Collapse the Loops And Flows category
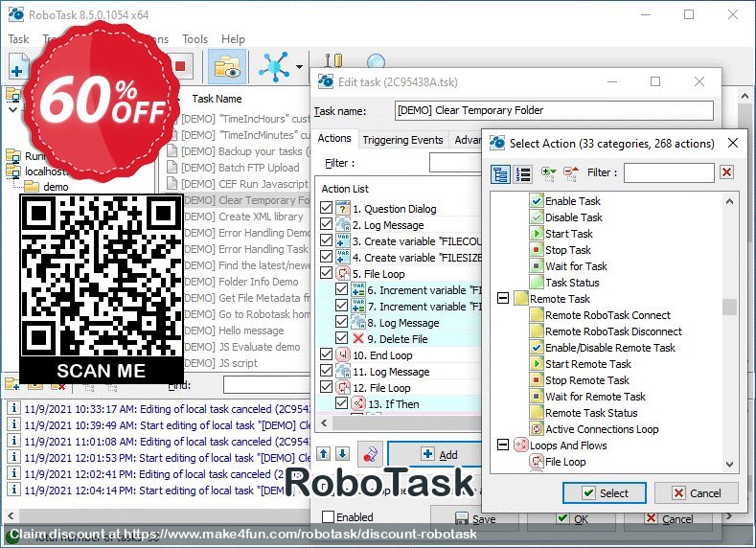Screen dimensions: 756x548 (x=503, y=445)
